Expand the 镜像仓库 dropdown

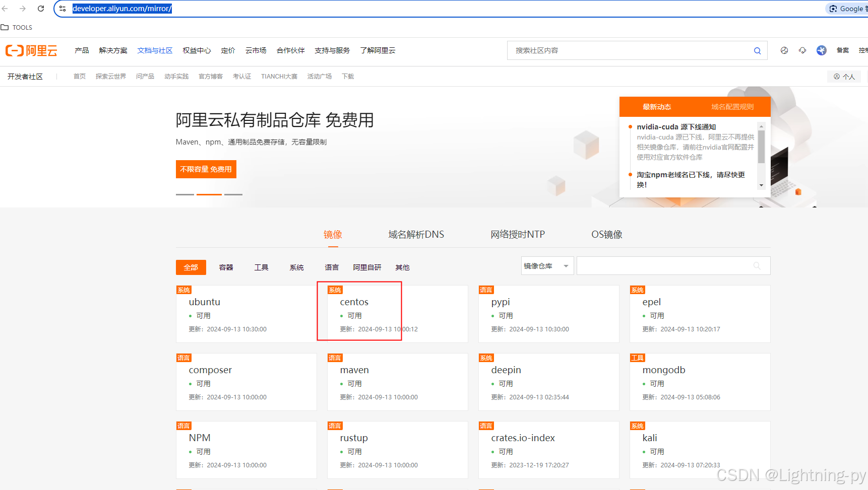547,266
